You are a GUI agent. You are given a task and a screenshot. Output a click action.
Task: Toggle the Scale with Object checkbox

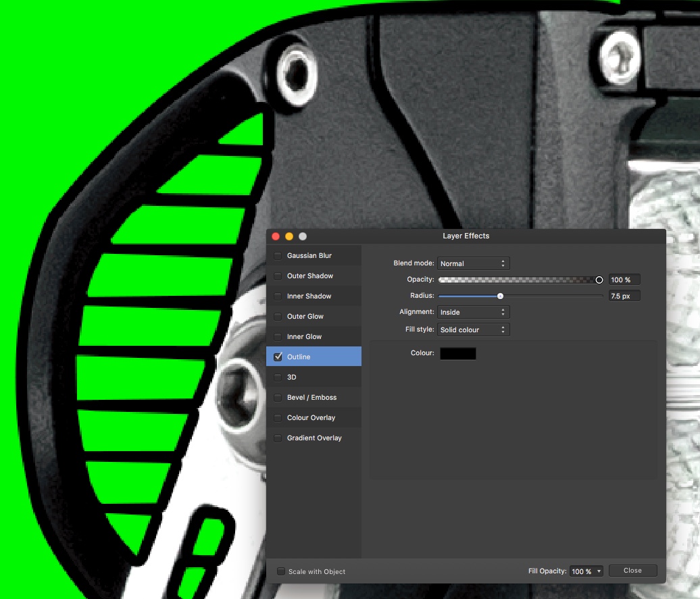[x=281, y=571]
